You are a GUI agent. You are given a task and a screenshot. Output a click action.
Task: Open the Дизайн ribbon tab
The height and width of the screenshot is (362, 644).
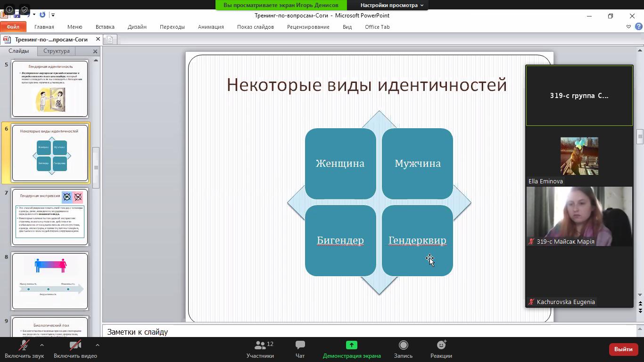[137, 27]
